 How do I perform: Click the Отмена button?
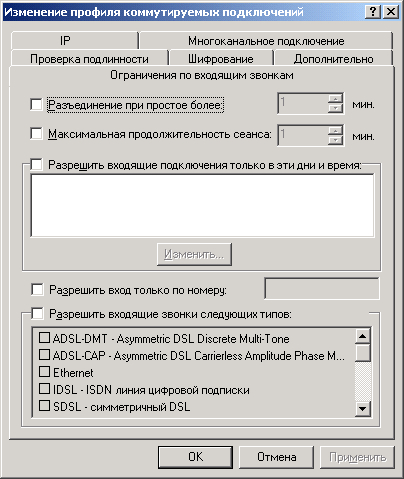(276, 457)
